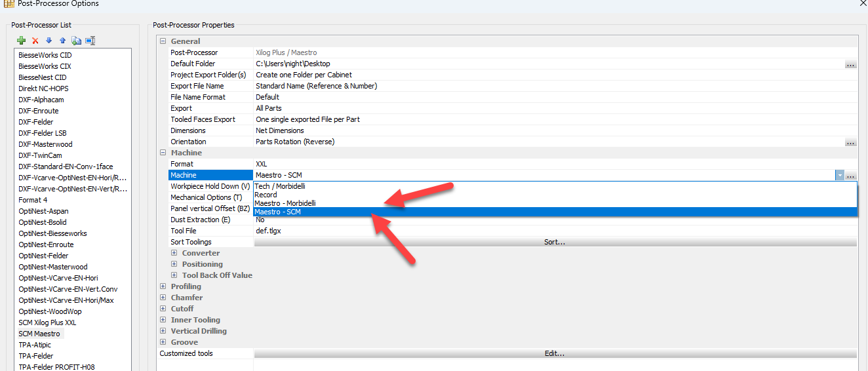
Task: Duplicate the selected post-processor
Action: coord(77,41)
